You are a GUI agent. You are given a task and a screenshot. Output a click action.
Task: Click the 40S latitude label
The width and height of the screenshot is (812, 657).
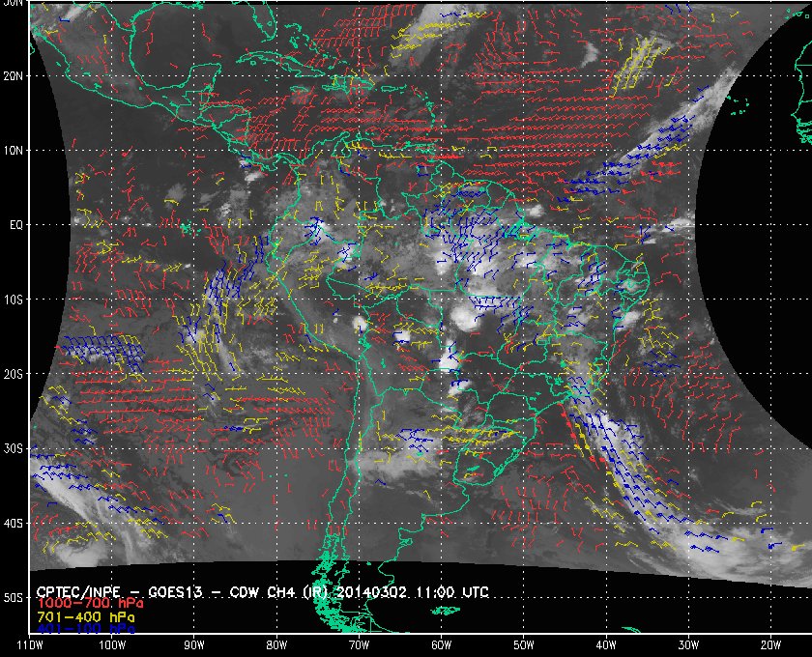tap(13, 524)
